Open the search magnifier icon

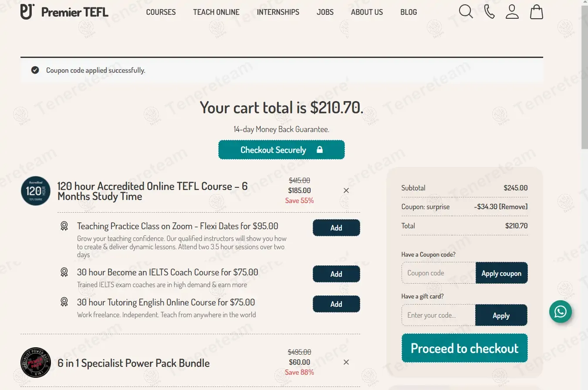pyautogui.click(x=466, y=12)
